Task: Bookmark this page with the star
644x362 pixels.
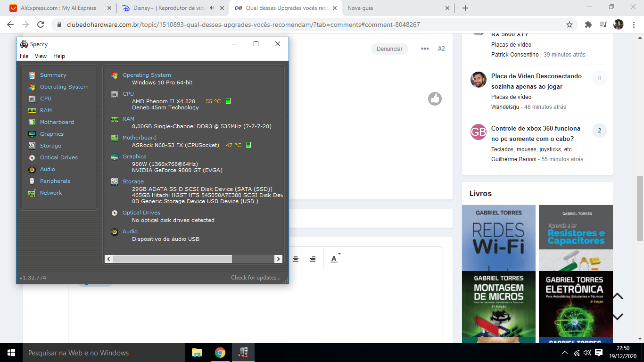Action: pos(570,25)
